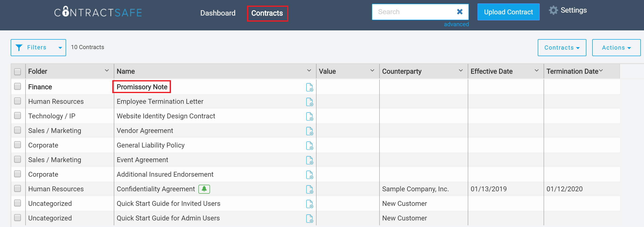Check the Additional Insured Endorsement row checkbox

tap(18, 174)
